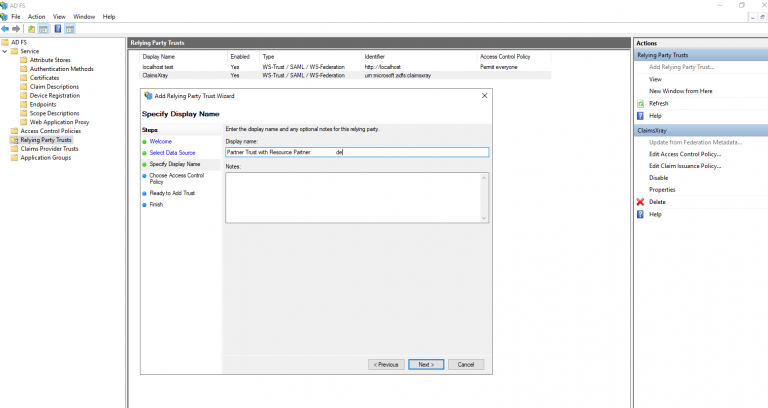Click the Endpoints folder icon
Screen dimensions: 768x408
click(24, 104)
